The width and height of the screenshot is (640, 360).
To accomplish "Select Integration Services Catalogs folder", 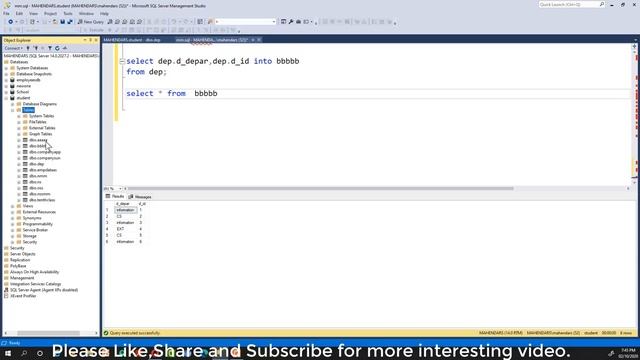I will point(36,284).
